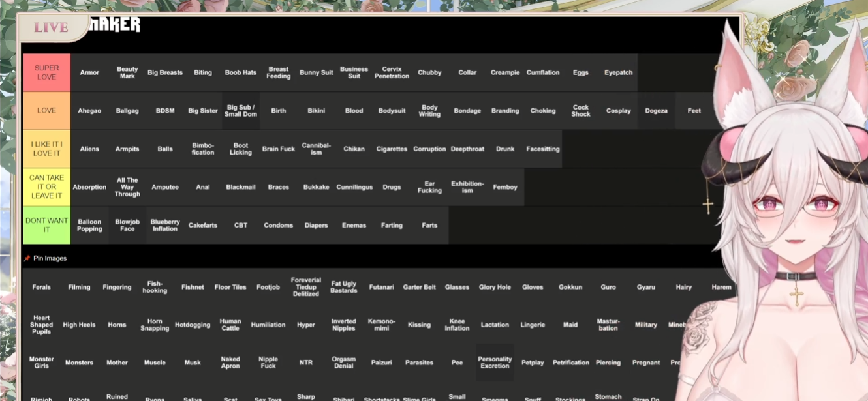Click the Gloves tile in the pool

[x=533, y=287]
